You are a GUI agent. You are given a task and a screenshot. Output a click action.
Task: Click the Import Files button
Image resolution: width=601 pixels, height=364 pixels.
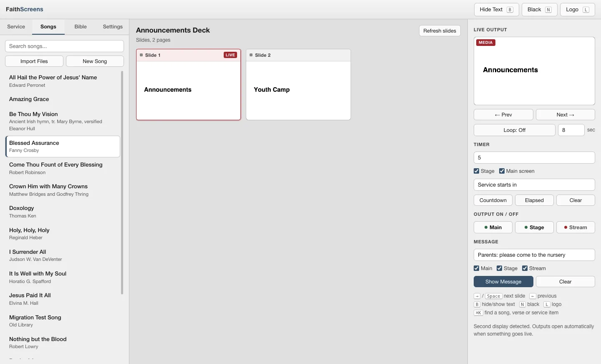34,61
